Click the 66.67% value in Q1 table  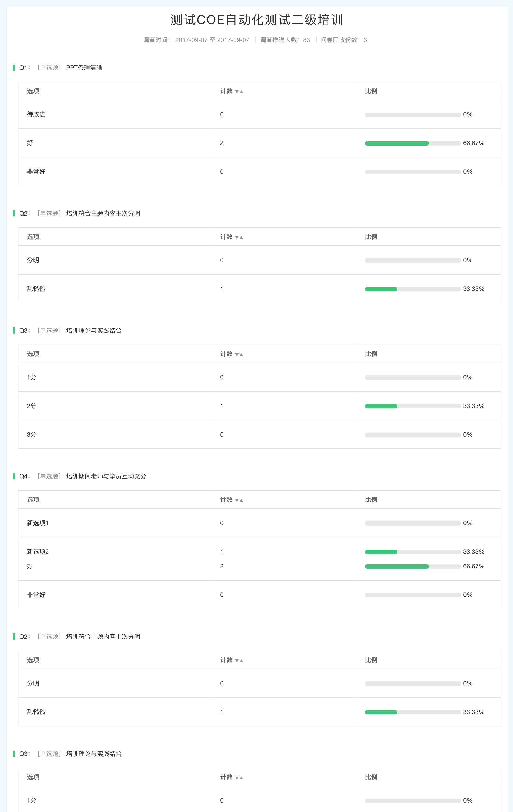tap(474, 143)
